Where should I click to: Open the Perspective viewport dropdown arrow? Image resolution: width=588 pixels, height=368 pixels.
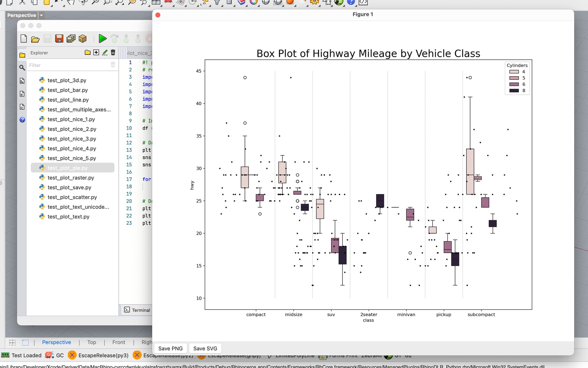pyautogui.click(x=41, y=15)
